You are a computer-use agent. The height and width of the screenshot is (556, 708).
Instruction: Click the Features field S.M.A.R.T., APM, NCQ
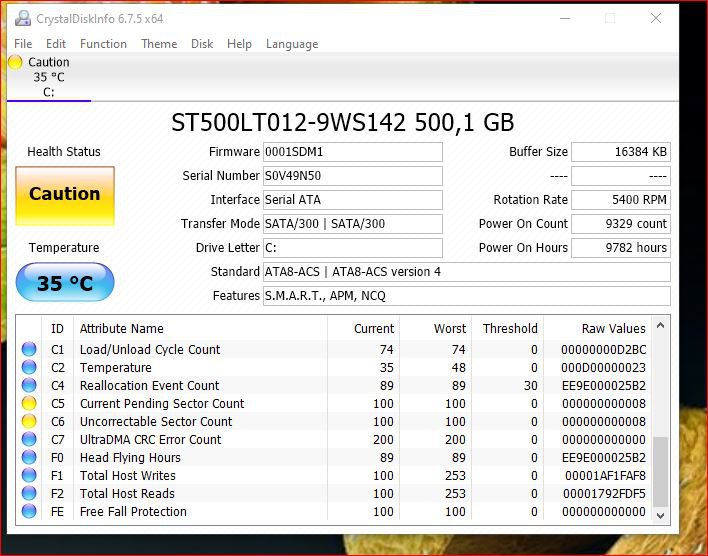coord(467,296)
